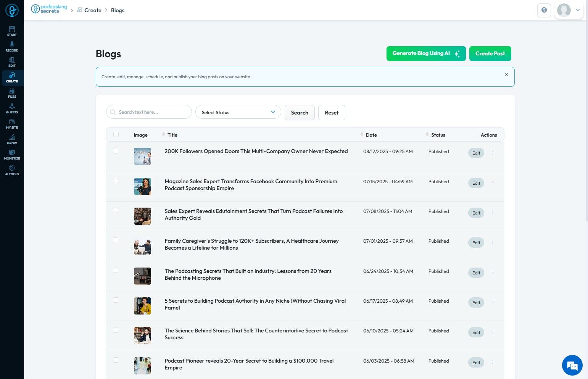This screenshot has width=588, height=379.
Task: Open the user profile dropdown menu
Action: [569, 10]
